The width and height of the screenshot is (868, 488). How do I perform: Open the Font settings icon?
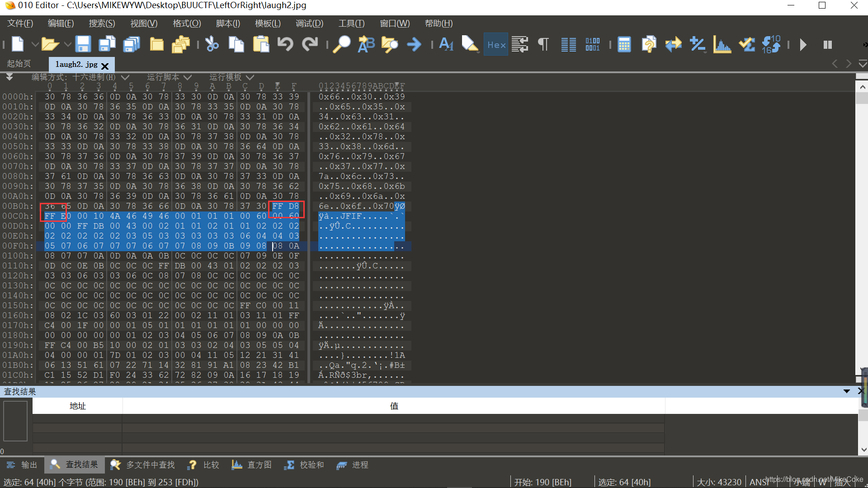point(446,44)
